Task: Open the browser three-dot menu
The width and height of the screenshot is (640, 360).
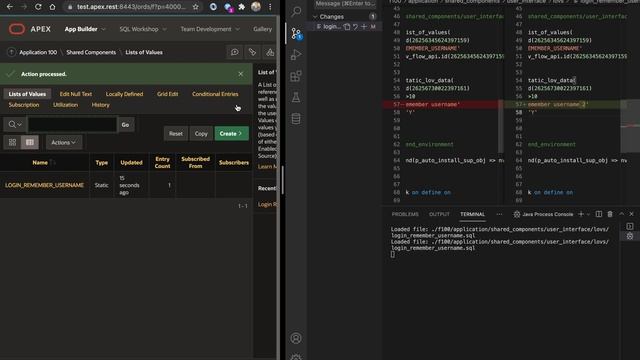Action: tap(270, 7)
